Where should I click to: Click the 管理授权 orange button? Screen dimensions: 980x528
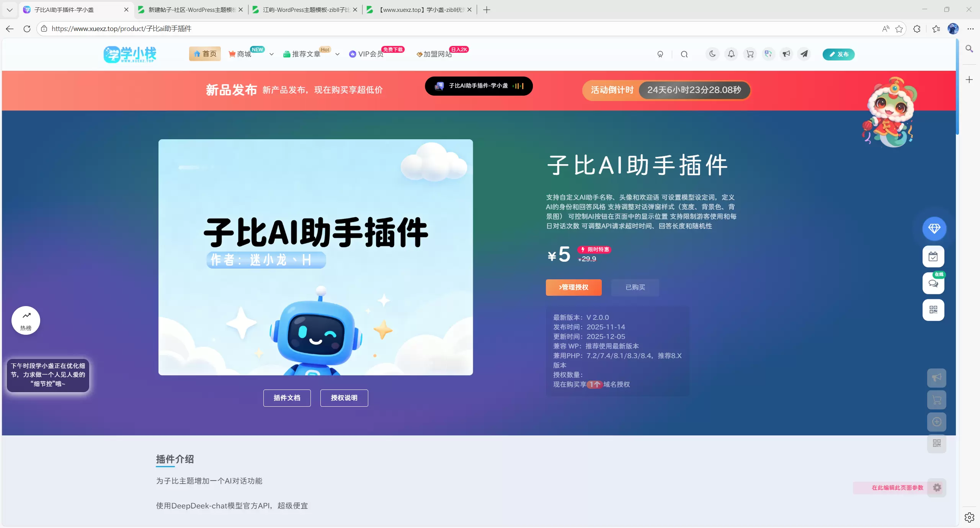[573, 287]
